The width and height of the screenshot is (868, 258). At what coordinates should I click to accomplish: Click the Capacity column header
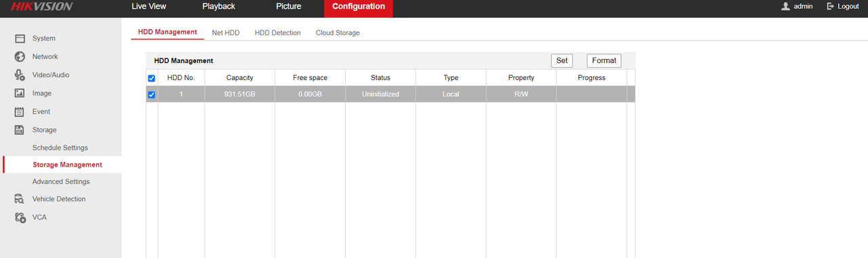pos(240,78)
